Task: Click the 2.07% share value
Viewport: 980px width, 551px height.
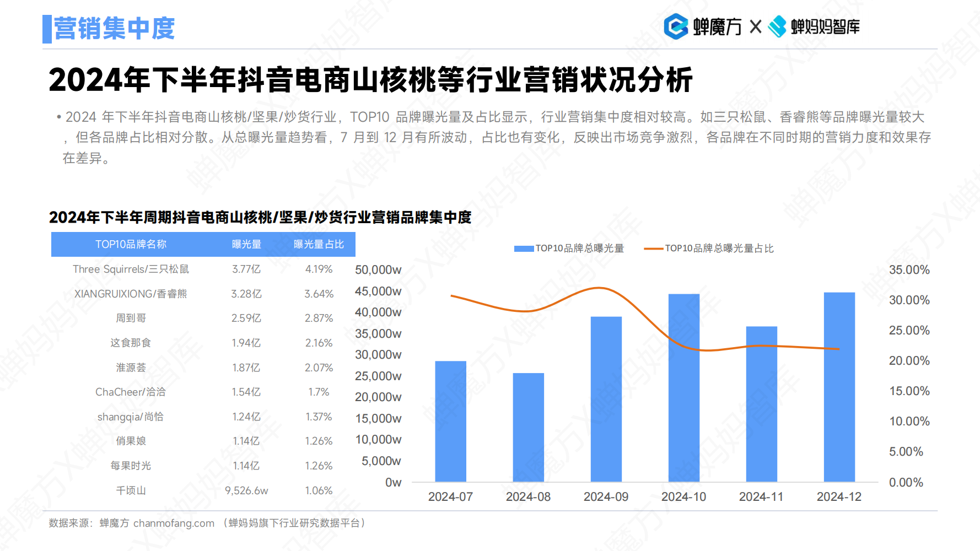Action: [x=319, y=368]
